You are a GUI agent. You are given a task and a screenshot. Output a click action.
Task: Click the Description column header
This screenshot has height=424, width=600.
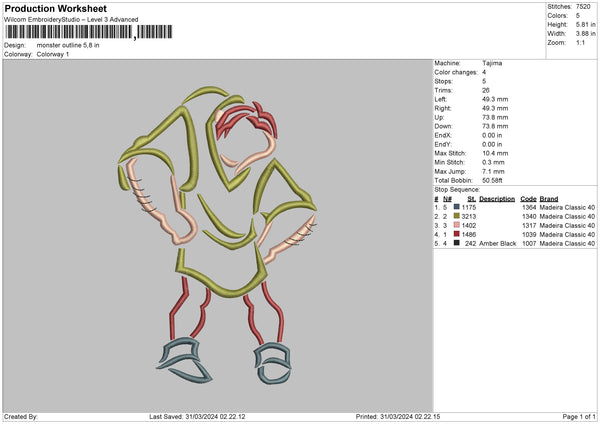[x=497, y=198]
